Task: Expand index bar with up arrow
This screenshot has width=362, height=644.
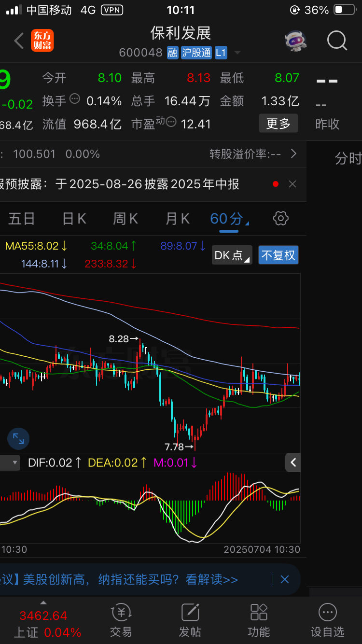Action: [43, 602]
